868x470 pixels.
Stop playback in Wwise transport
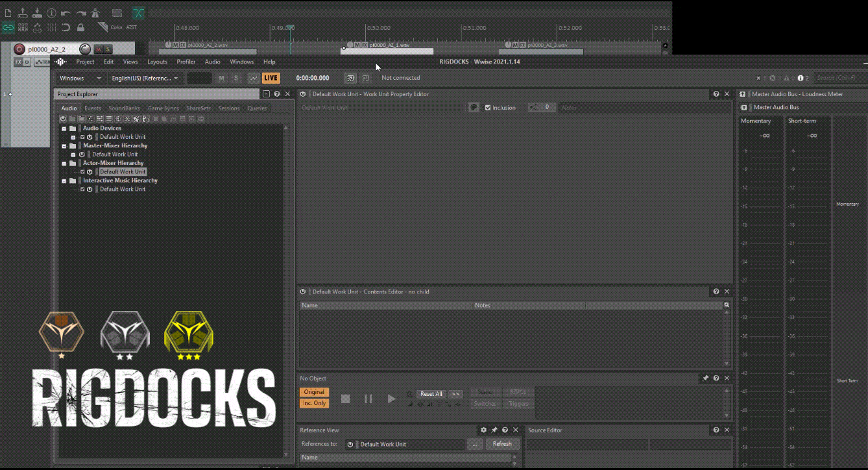coord(346,399)
